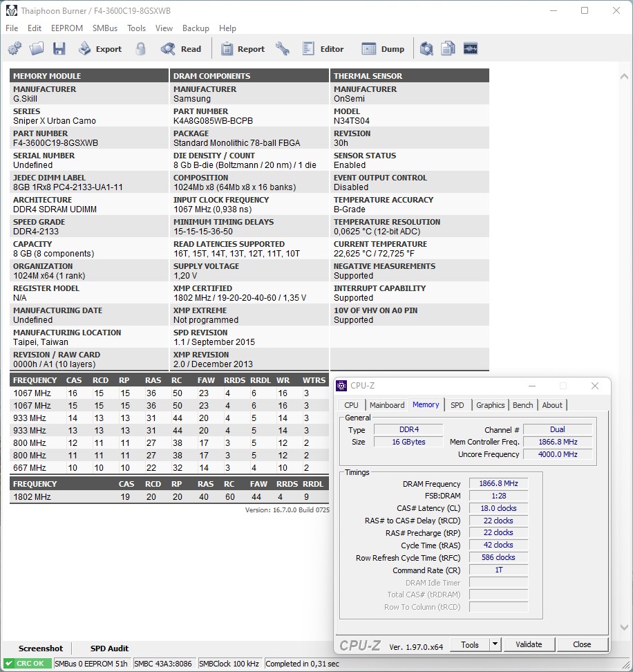Click 'Version: 16.7.0.0 Build 0725' text
Viewport: 633px width, 672px height.
click(x=287, y=510)
